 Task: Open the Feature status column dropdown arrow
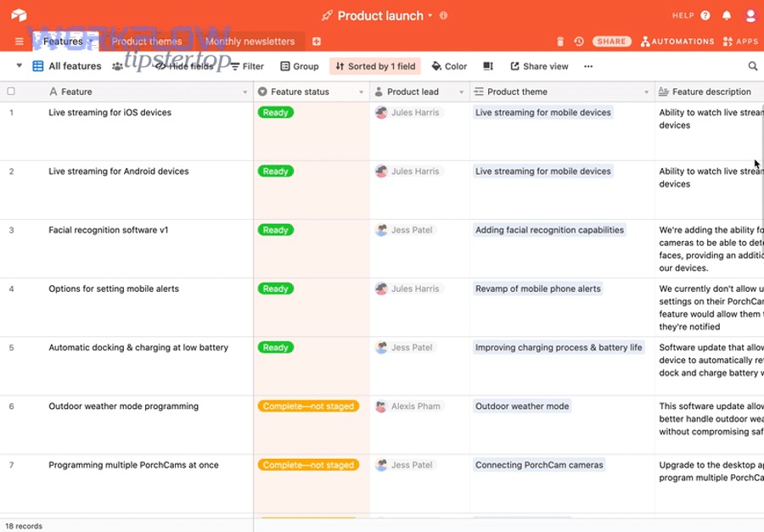coord(361,92)
